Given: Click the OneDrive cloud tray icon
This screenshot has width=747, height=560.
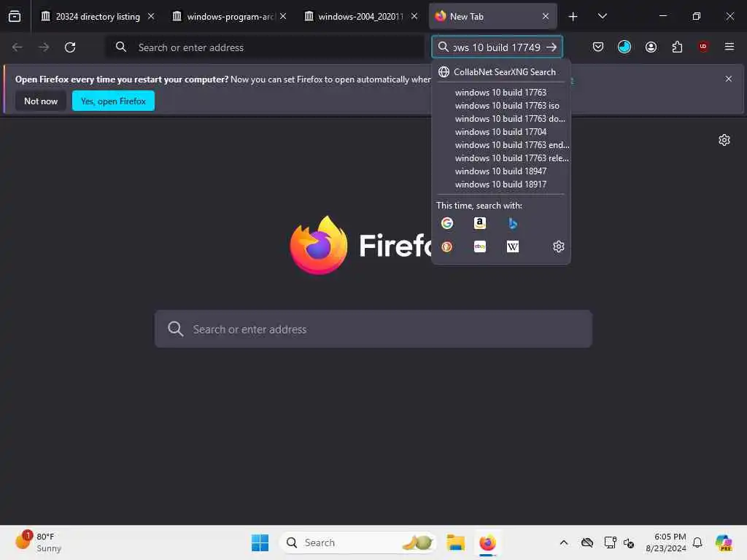Looking at the screenshot, I should pos(587,542).
